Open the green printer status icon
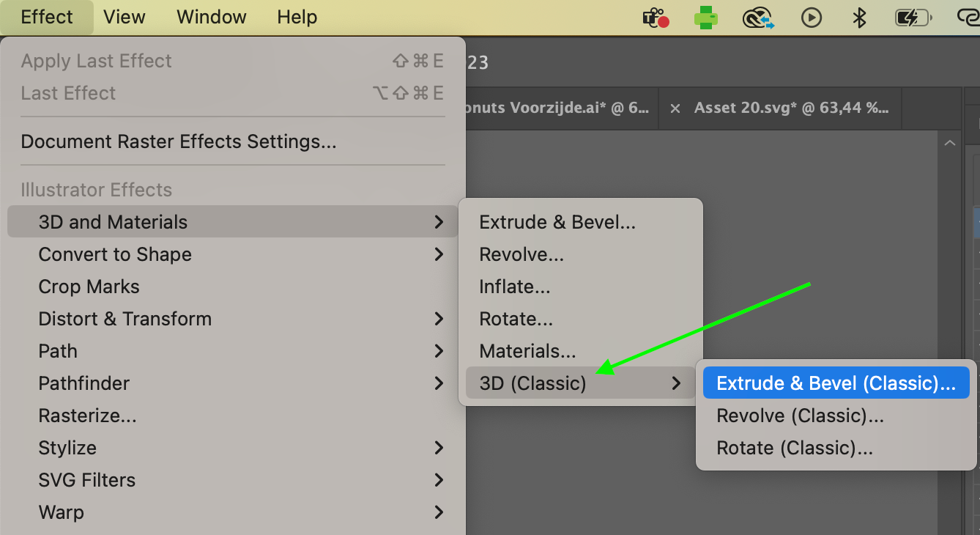Screen dimensions: 980x535 (x=706, y=18)
